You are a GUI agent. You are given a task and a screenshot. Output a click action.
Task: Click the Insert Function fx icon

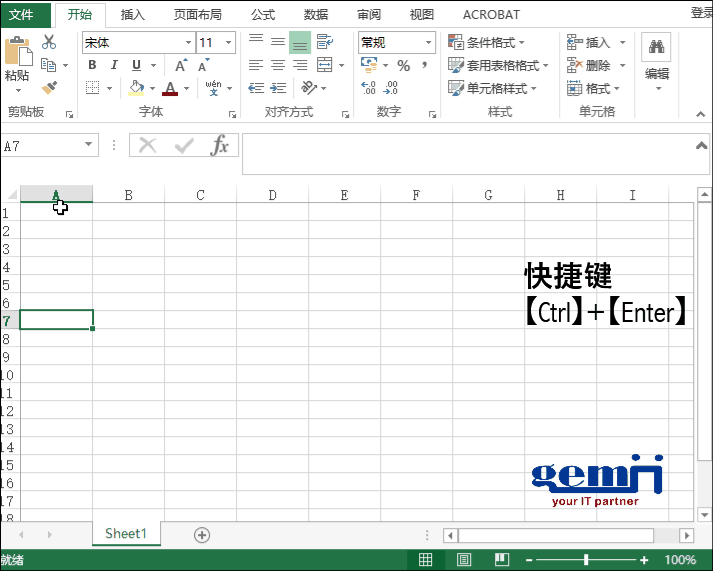[219, 146]
